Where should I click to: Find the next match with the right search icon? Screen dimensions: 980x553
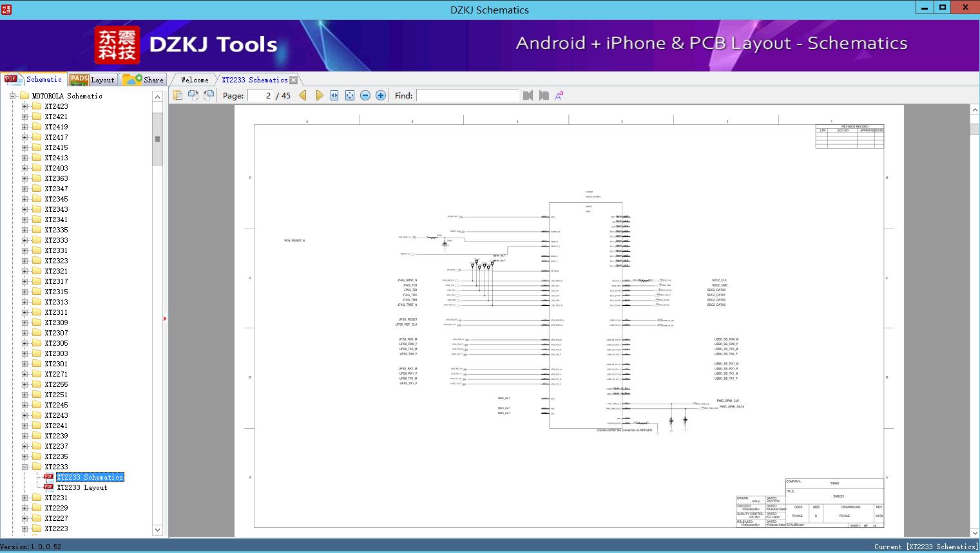click(x=544, y=95)
